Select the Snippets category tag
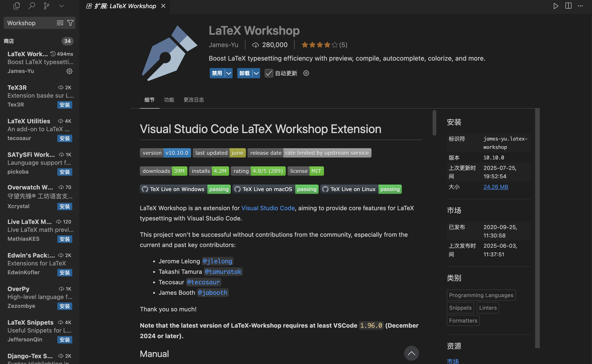Image resolution: width=592 pixels, height=364 pixels. click(x=460, y=308)
